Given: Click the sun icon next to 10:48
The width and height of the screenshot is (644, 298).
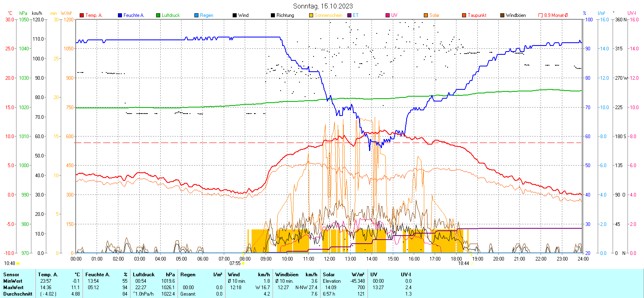Looking at the screenshot, I should [x=18, y=263].
